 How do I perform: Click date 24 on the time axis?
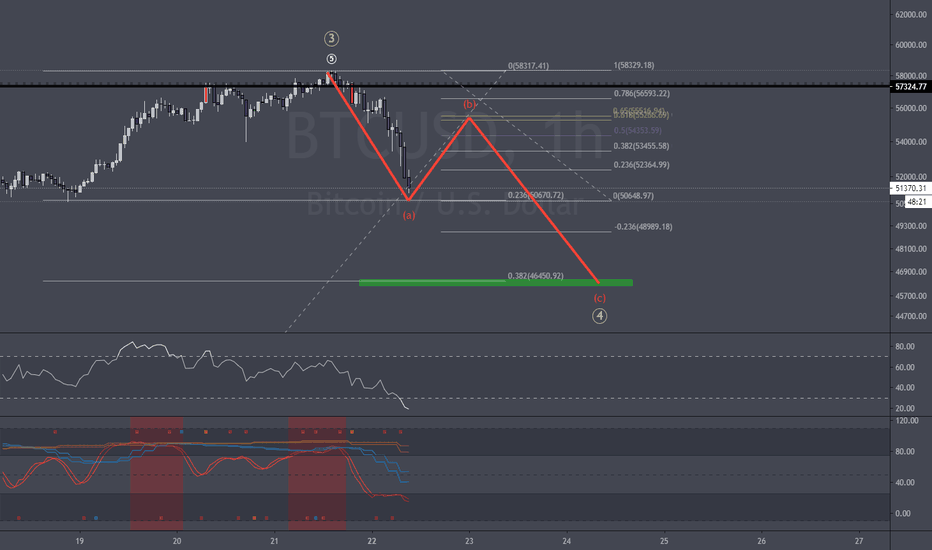click(x=566, y=541)
